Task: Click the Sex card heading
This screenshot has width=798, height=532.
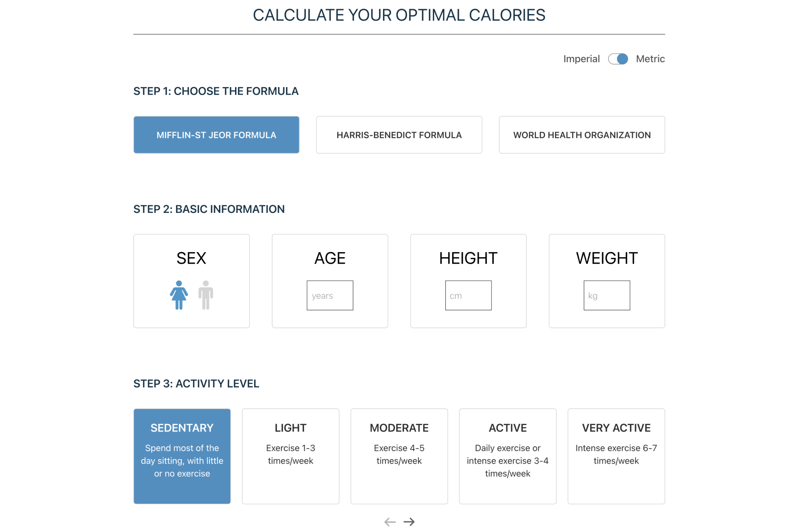Action: tap(191, 258)
